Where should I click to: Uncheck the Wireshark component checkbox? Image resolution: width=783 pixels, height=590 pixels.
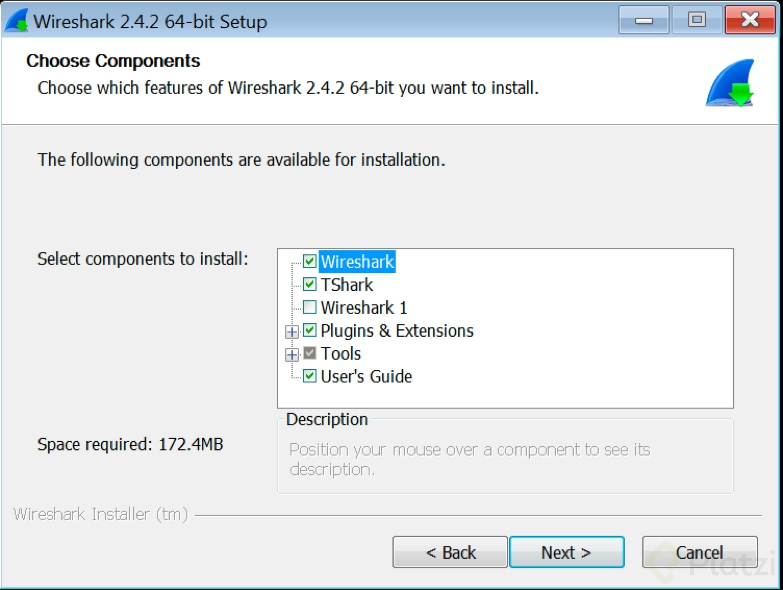(x=310, y=262)
